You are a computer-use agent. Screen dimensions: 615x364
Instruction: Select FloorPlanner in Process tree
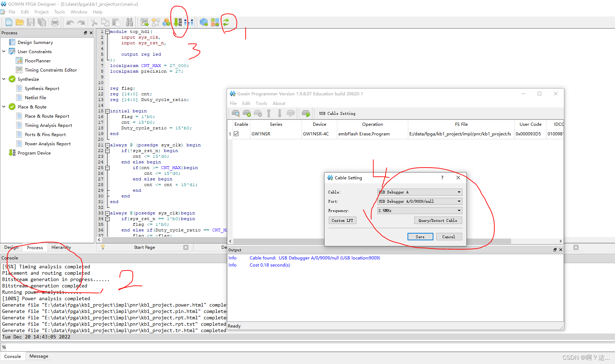click(38, 61)
